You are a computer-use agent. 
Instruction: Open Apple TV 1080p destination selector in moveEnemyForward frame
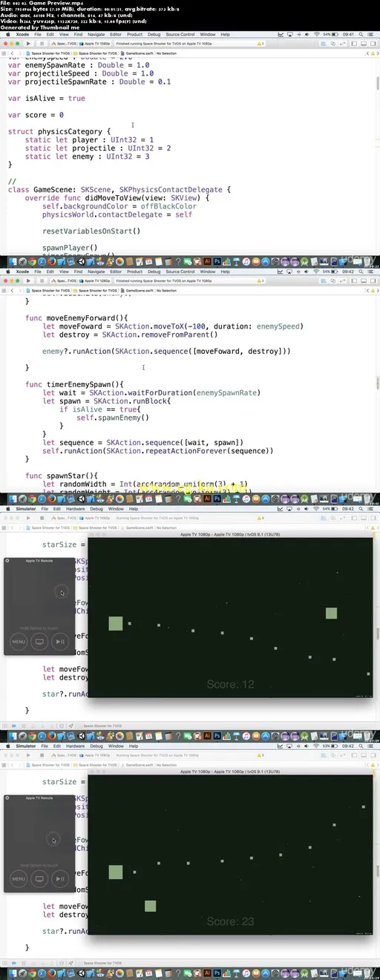coord(94,281)
